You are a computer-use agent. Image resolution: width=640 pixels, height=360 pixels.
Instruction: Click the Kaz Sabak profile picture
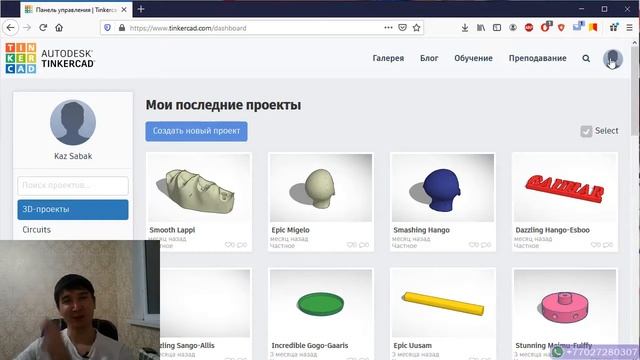point(73,122)
